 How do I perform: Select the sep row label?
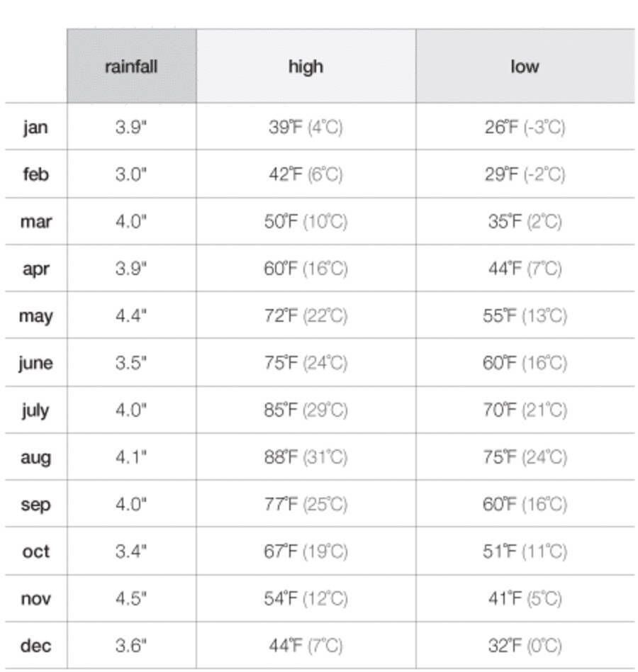tap(35, 505)
